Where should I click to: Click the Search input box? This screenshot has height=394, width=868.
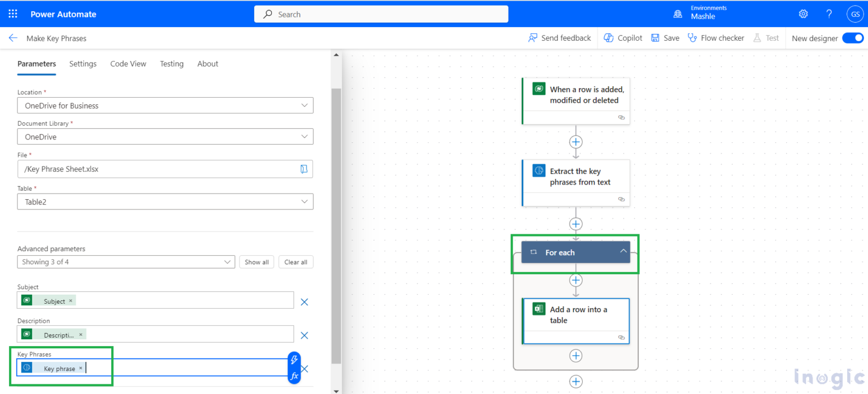pos(381,14)
